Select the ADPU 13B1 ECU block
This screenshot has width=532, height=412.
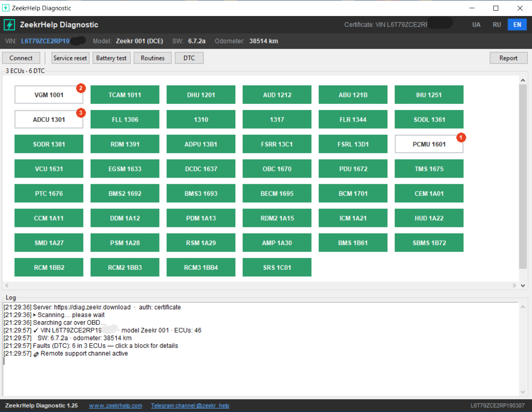tap(201, 144)
